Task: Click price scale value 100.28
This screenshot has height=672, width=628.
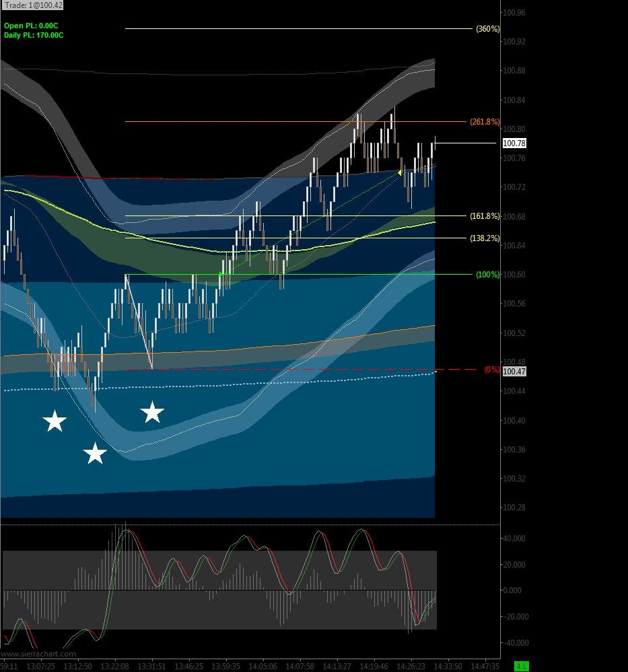Action: pos(514,508)
